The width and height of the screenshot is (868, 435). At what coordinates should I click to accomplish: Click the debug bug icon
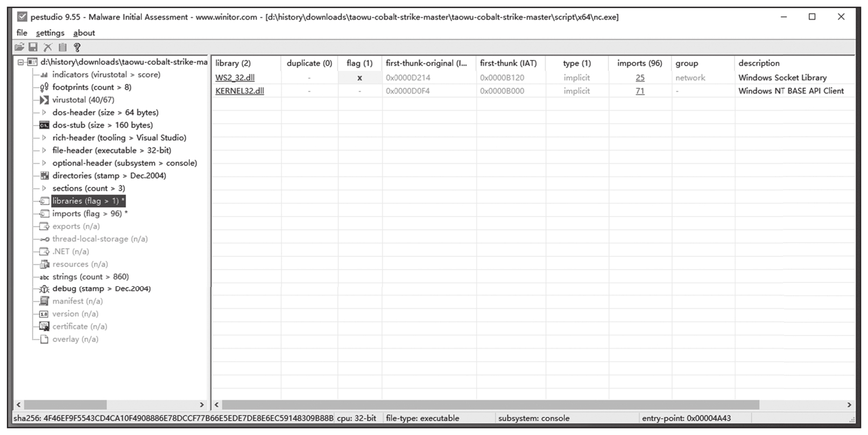(44, 289)
